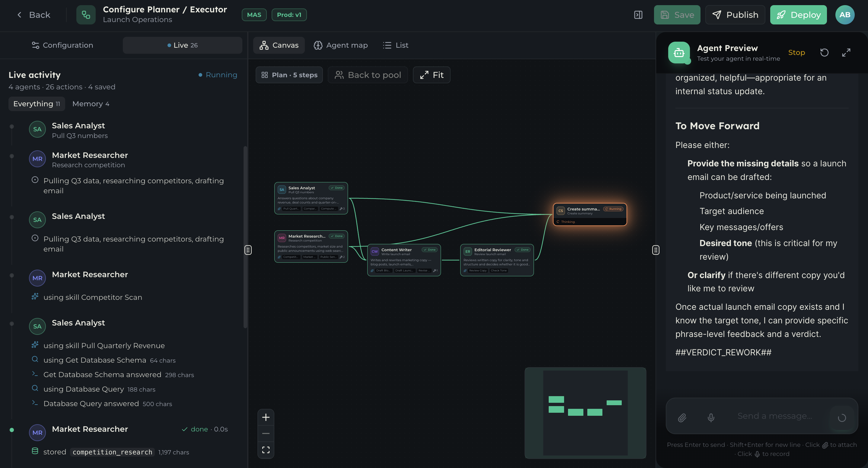Select the running Create summary node
868x468 pixels.
coord(590,214)
